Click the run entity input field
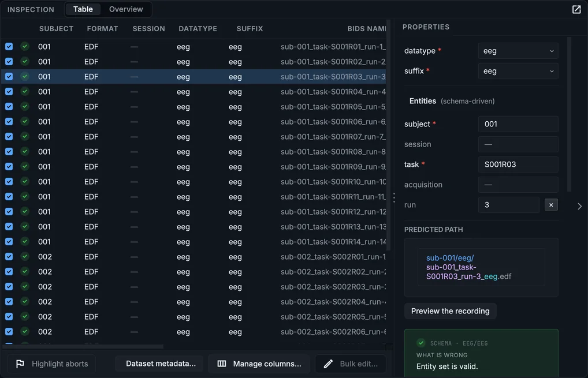Image resolution: width=588 pixels, height=378 pixels. point(508,205)
